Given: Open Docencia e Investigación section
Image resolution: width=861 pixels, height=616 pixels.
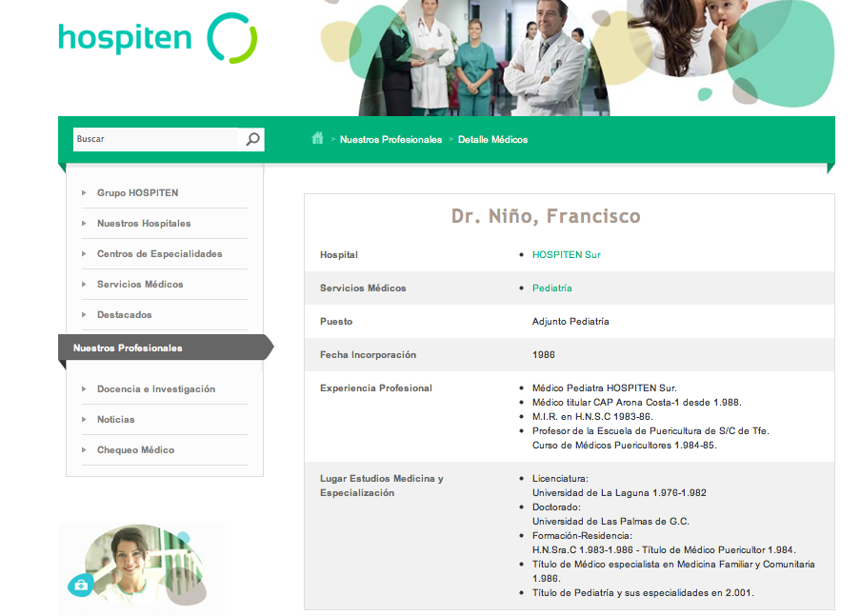Looking at the screenshot, I should click(x=155, y=389).
